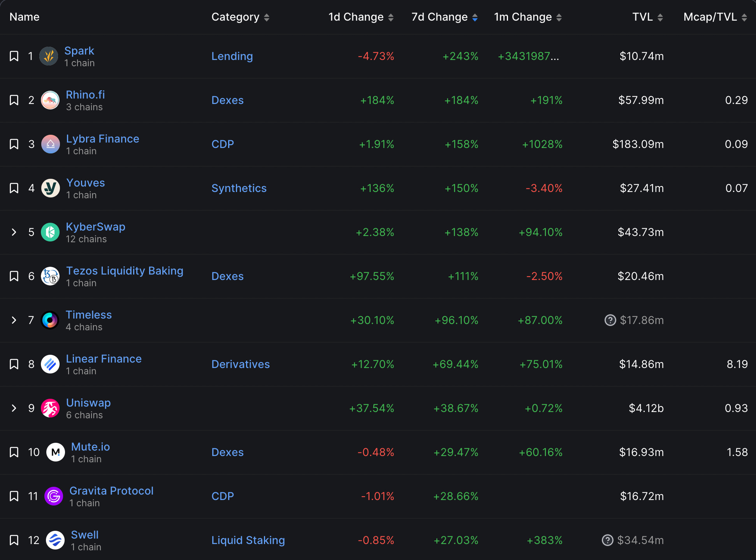Click the Rhino.fi logo icon
Image resolution: width=756 pixels, height=560 pixels.
click(50, 100)
